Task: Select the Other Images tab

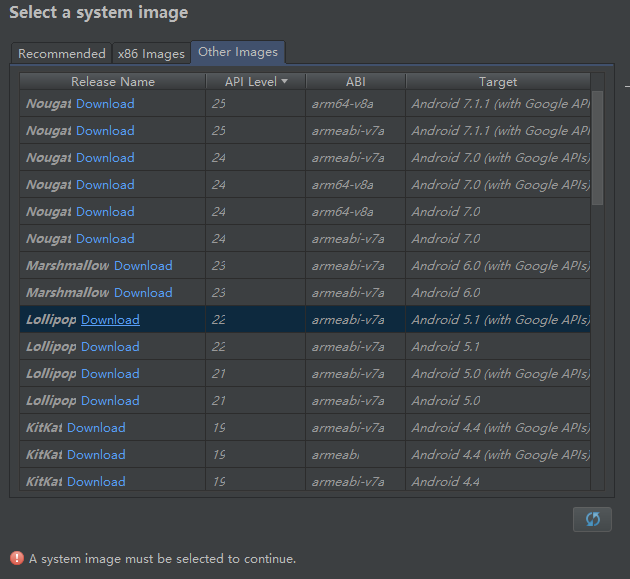Action: tap(238, 52)
